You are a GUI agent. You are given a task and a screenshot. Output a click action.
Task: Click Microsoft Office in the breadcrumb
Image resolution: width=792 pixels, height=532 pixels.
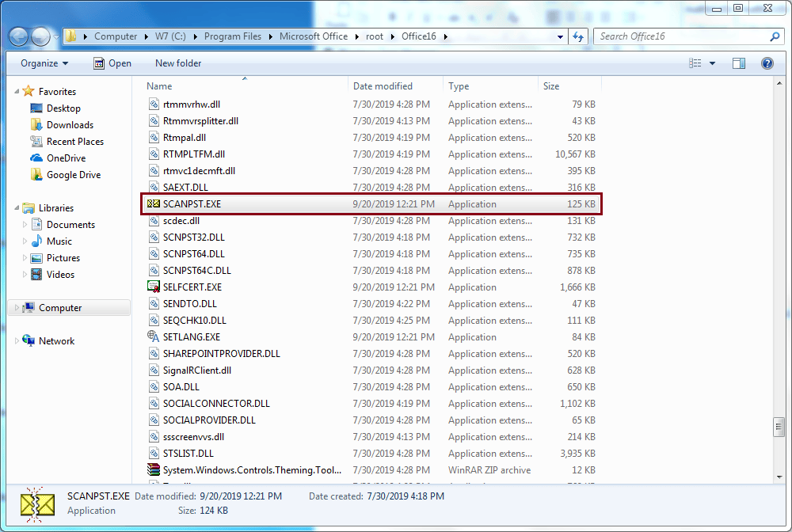tap(314, 36)
